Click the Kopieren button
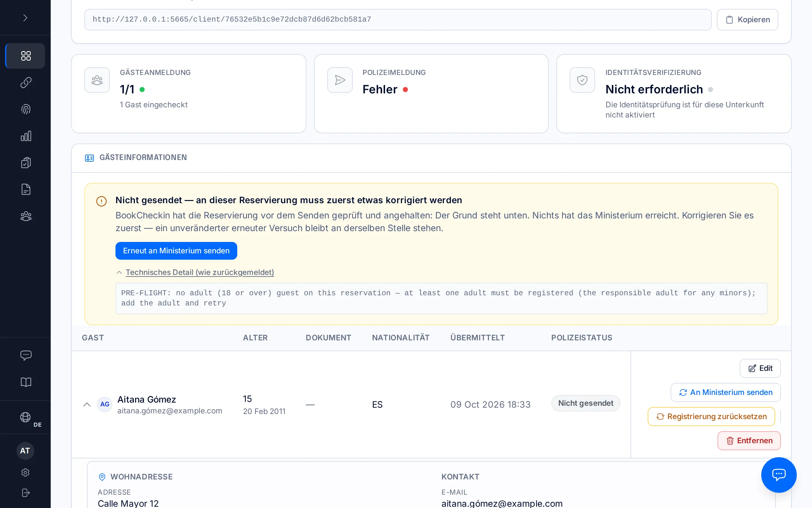 pos(747,19)
